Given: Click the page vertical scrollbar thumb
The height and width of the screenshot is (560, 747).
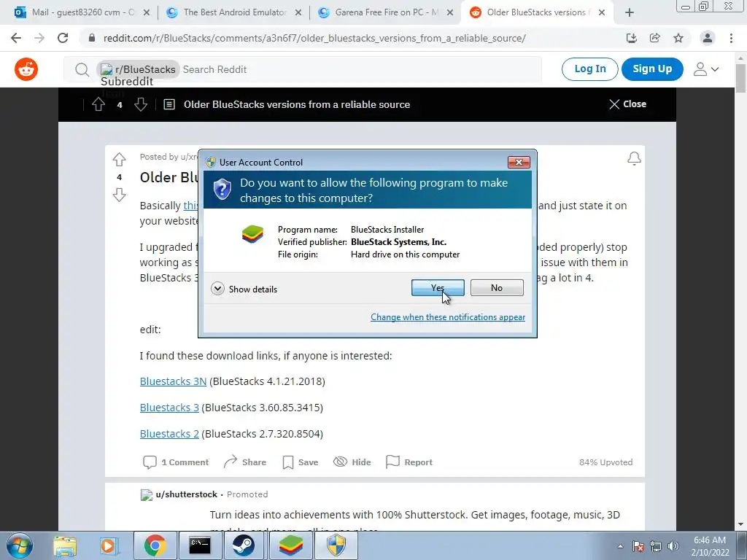Looking at the screenshot, I should tap(741, 78).
